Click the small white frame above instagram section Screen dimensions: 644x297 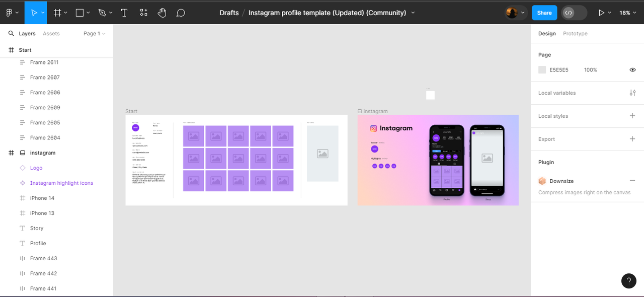pyautogui.click(x=430, y=95)
